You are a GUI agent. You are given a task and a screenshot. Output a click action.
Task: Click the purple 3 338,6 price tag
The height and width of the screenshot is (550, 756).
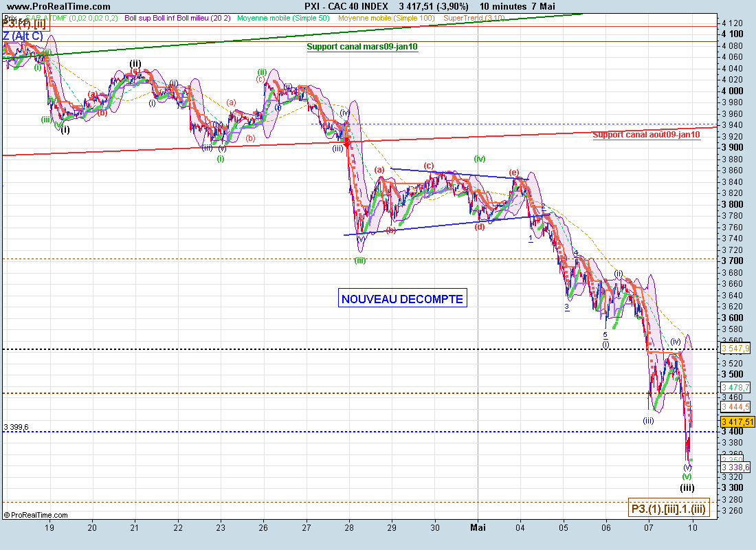coord(735,467)
